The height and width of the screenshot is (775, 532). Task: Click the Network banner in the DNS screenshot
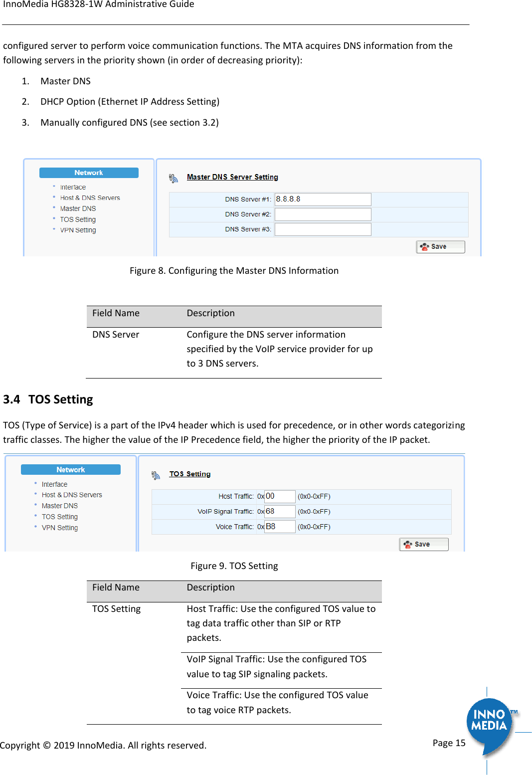[88, 172]
